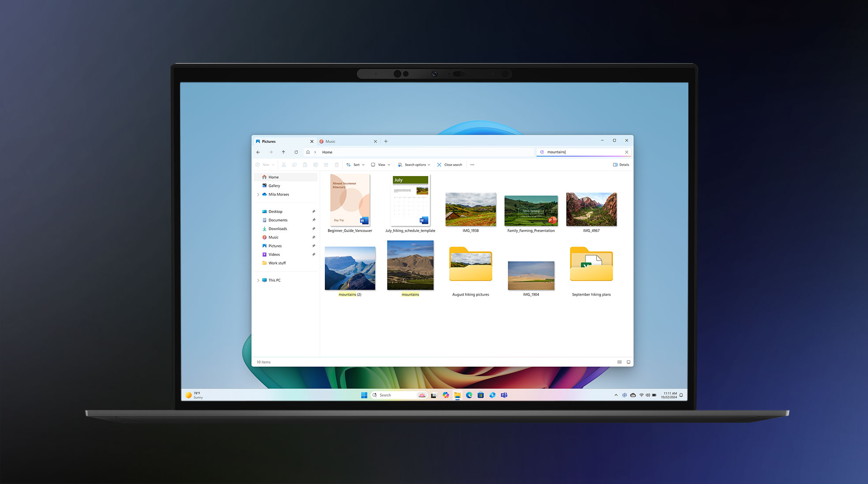Open a new File Explorer tab

pos(386,141)
